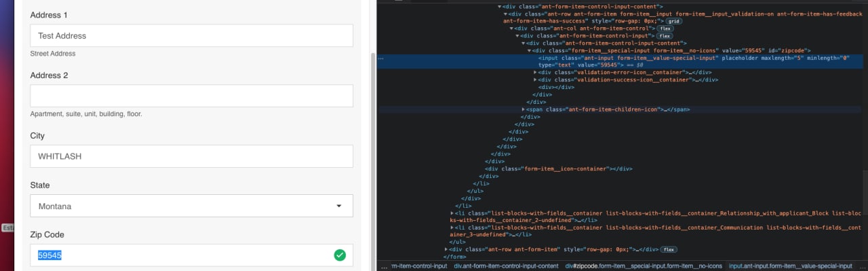Collapse the ant-row form-item__input div node
This screenshot has height=271, width=868.
coord(506,14)
